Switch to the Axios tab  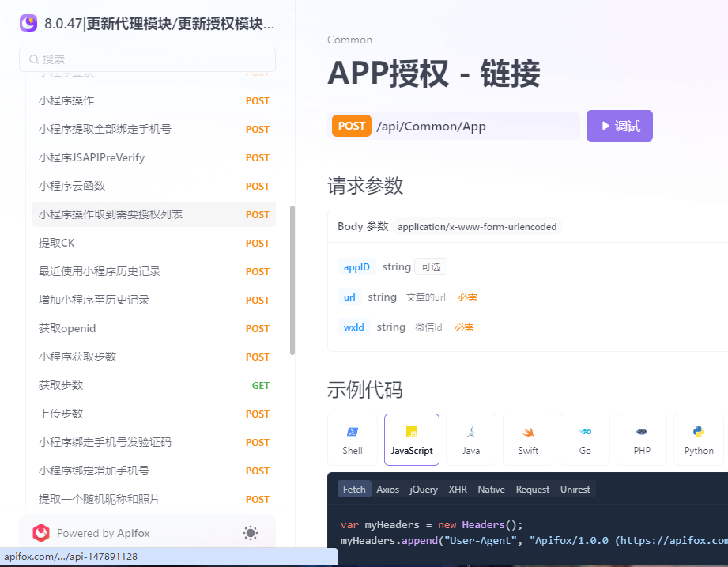tap(387, 489)
